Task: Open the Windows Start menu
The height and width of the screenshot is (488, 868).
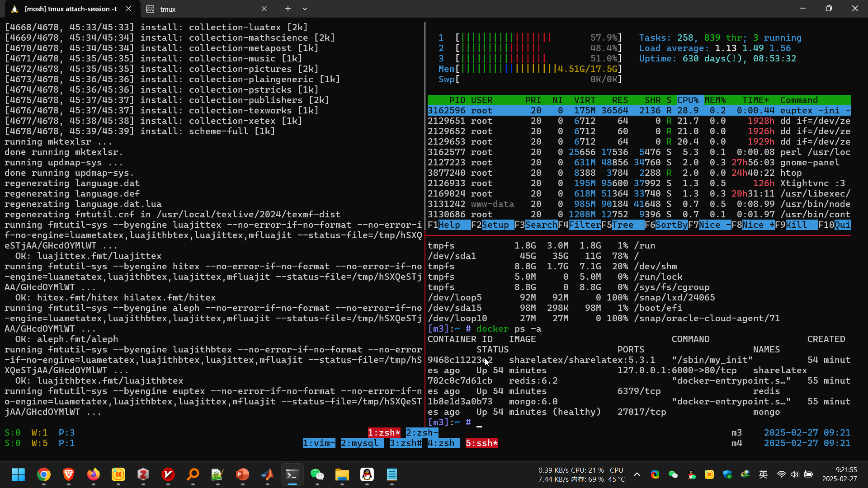Action: point(19,474)
